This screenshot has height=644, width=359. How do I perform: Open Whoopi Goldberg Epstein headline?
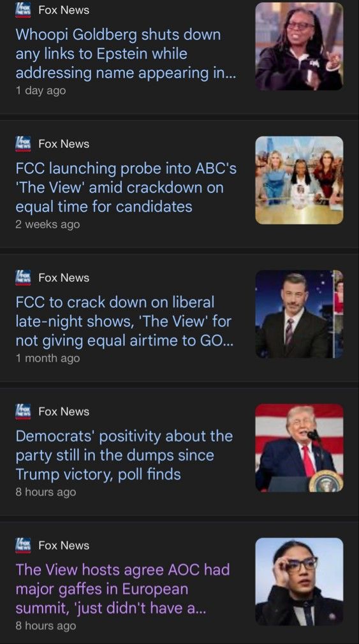coord(126,54)
